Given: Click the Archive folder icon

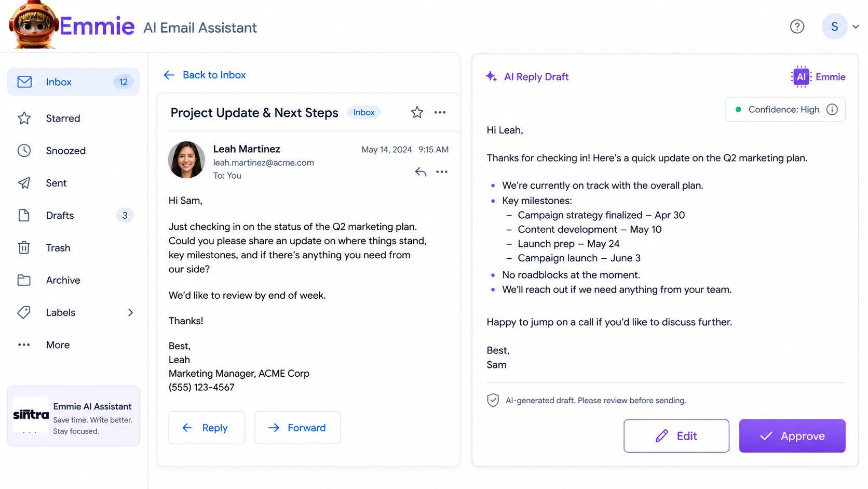Looking at the screenshot, I should click(24, 280).
